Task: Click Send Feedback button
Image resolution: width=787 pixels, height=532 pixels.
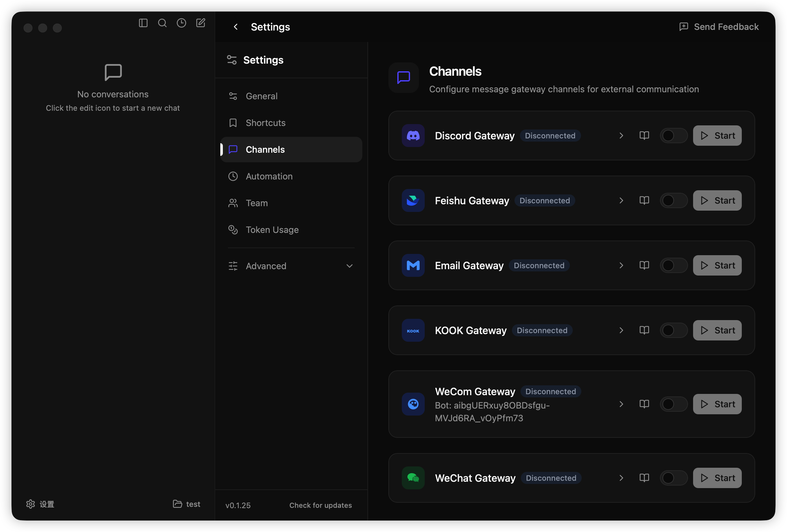Action: click(x=719, y=27)
